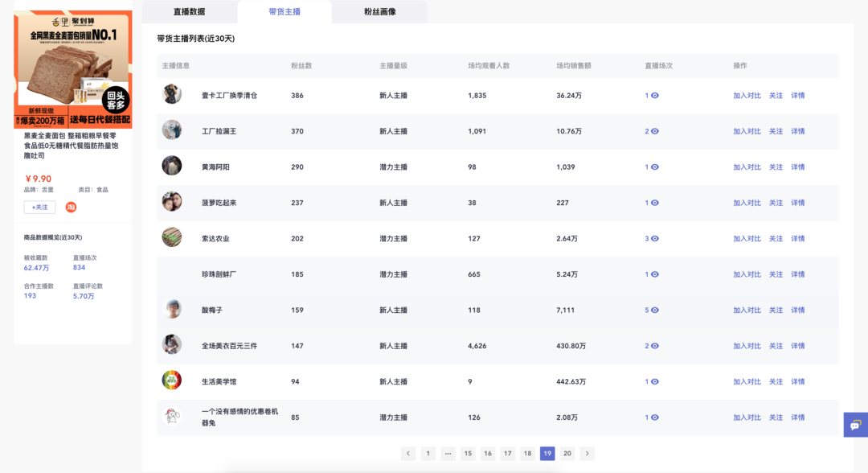Click 加入对比 for 壹卡工厂换季清仓
The width and height of the screenshot is (868, 473).
coord(747,95)
